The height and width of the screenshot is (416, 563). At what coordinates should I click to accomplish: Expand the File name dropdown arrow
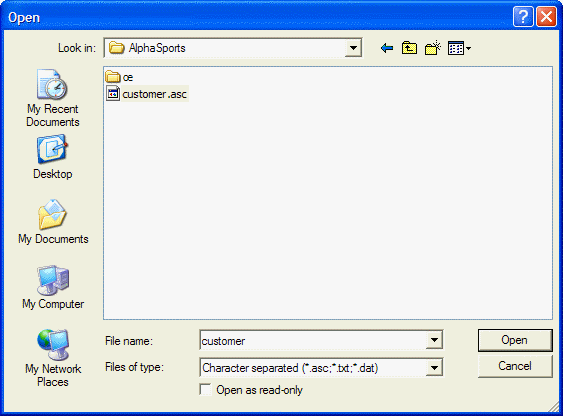click(x=434, y=340)
